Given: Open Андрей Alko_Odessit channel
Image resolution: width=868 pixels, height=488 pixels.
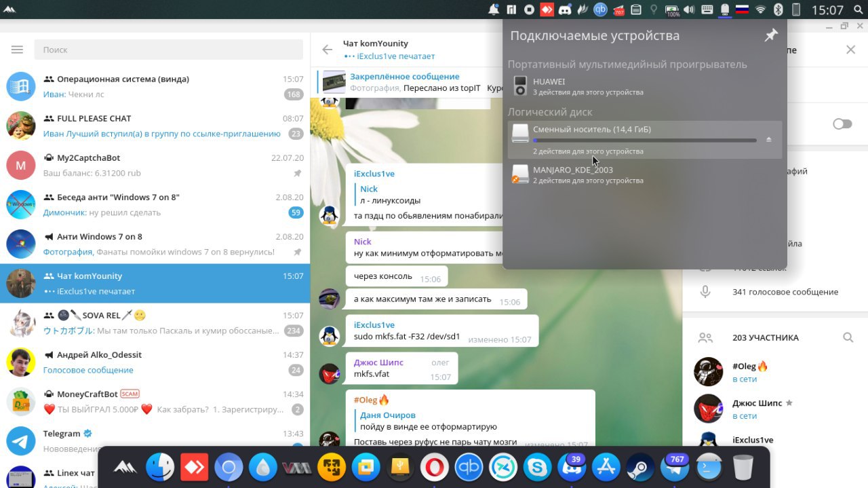Looking at the screenshot, I should coord(155,362).
